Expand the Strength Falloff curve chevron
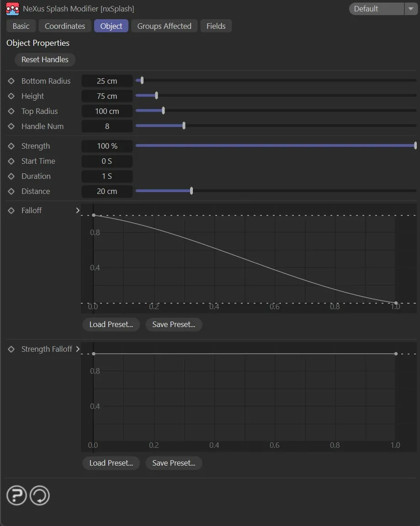The height and width of the screenshot is (526, 420). coord(78,349)
